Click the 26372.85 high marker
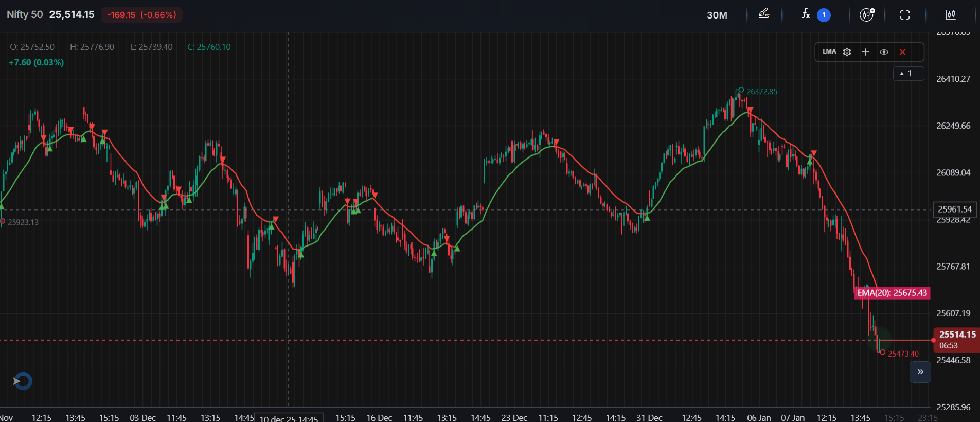Image resolution: width=980 pixels, height=422 pixels. click(761, 92)
